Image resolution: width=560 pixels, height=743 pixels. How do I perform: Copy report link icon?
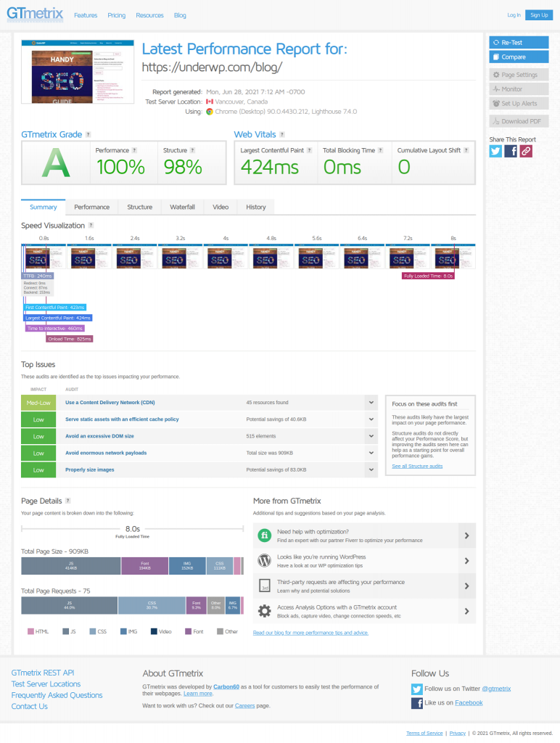526,151
